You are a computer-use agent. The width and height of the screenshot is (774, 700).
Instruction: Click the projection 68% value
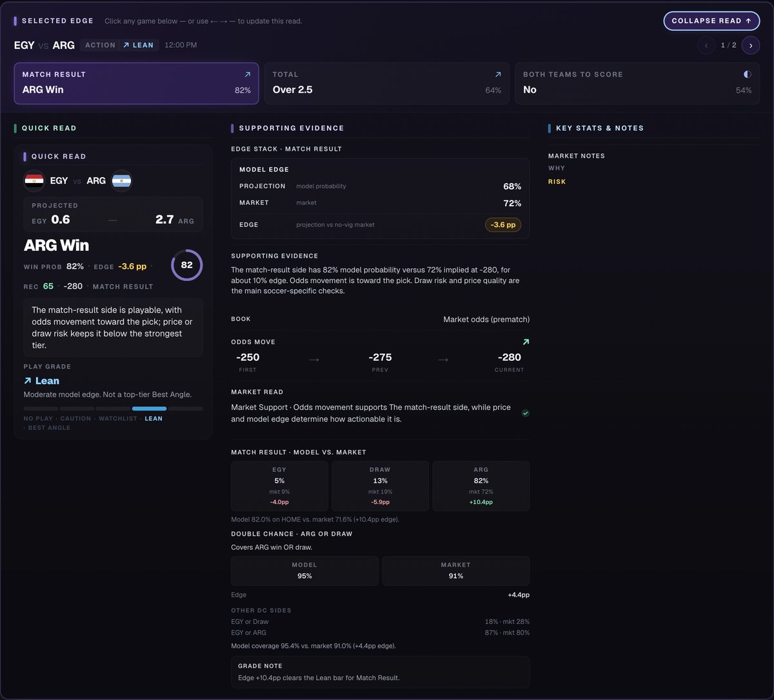[512, 186]
